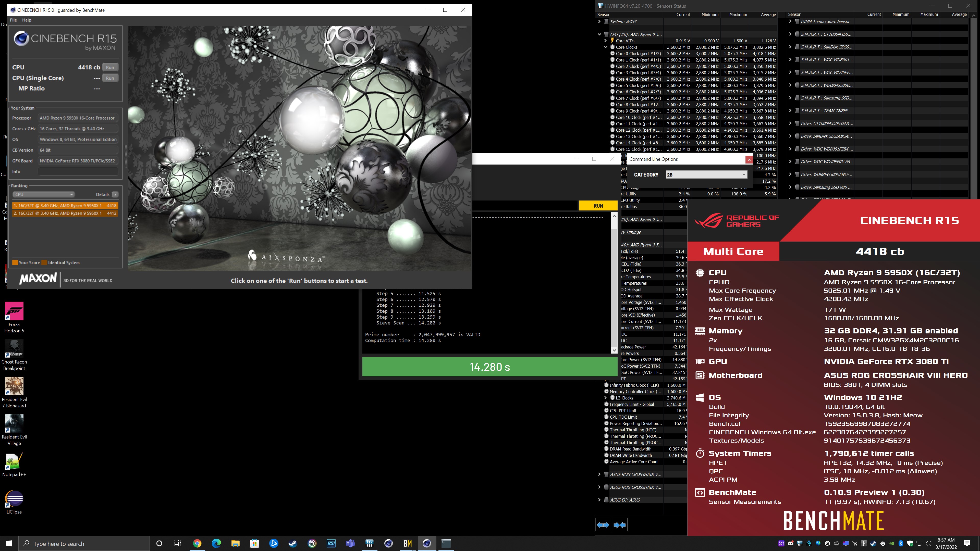
Task: Open Ghost Recon Breakpoint desktop shortcut
Action: [14, 355]
